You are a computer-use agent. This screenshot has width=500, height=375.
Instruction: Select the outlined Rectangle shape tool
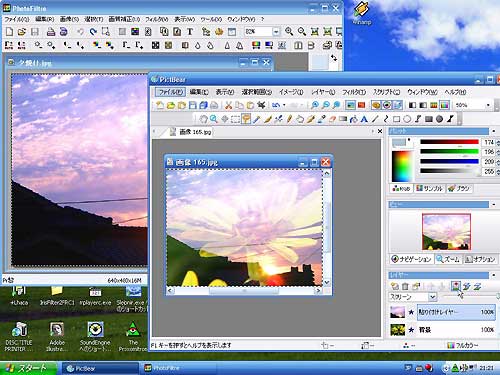(396, 119)
